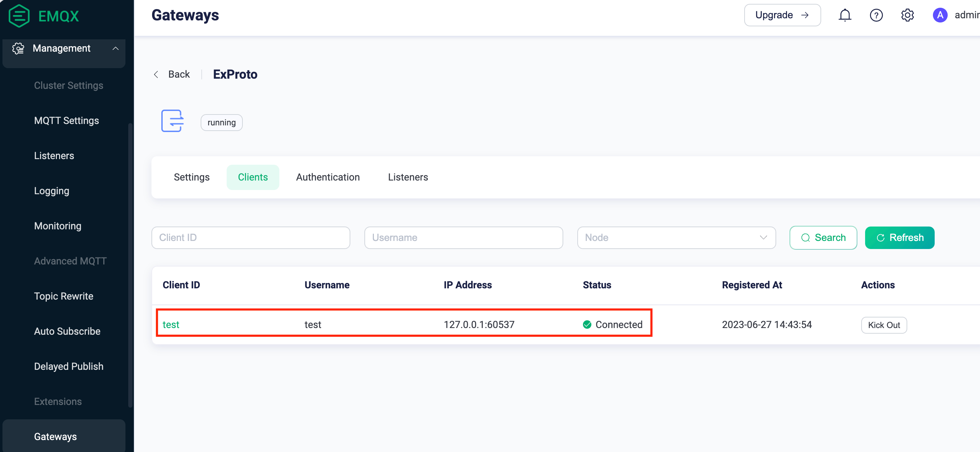The width and height of the screenshot is (980, 452).
Task: Click the Client ID input field
Action: coord(250,238)
